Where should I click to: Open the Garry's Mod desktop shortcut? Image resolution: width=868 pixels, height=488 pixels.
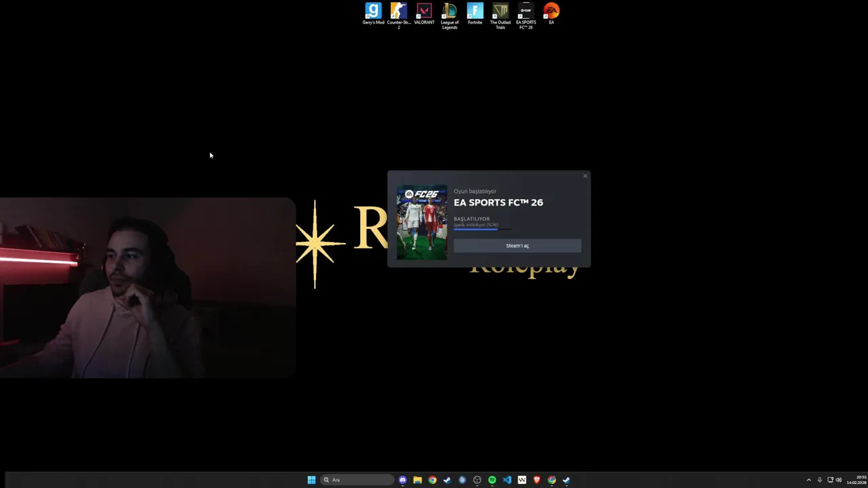click(x=373, y=14)
